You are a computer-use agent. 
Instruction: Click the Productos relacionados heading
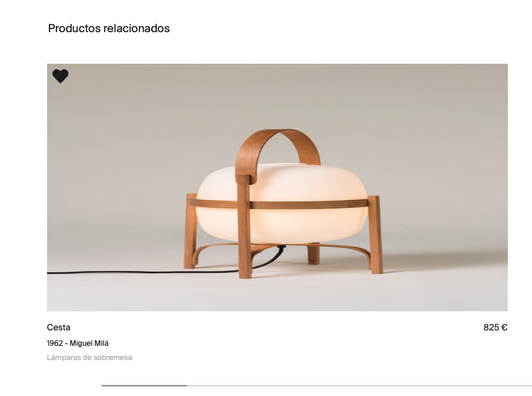(x=109, y=28)
